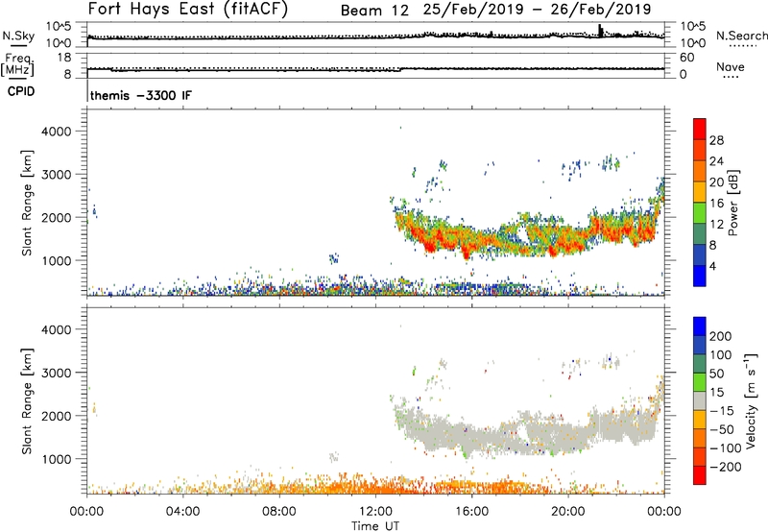Click the '4' label on the Power scale
Viewport: 768px width, 532px height.
click(x=713, y=266)
